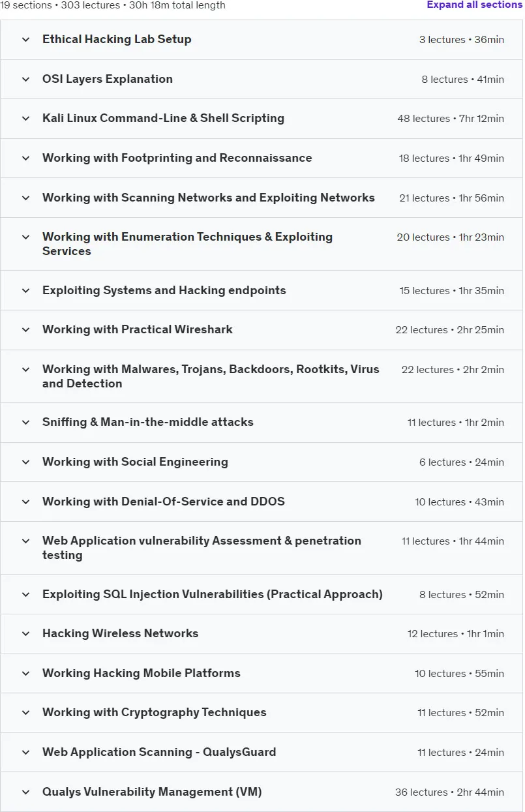The image size is (525, 812).
Task: Open Working with Practical Wireshark section title
Action: (x=138, y=330)
